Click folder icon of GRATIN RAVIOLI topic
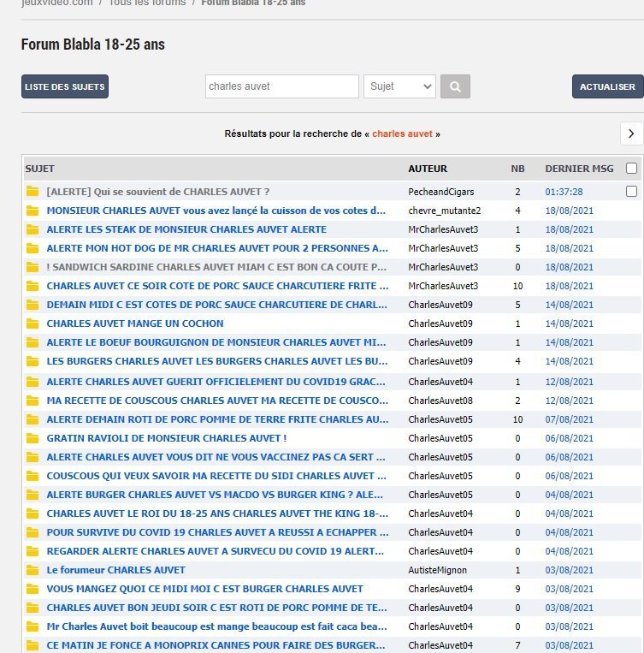 [32, 438]
